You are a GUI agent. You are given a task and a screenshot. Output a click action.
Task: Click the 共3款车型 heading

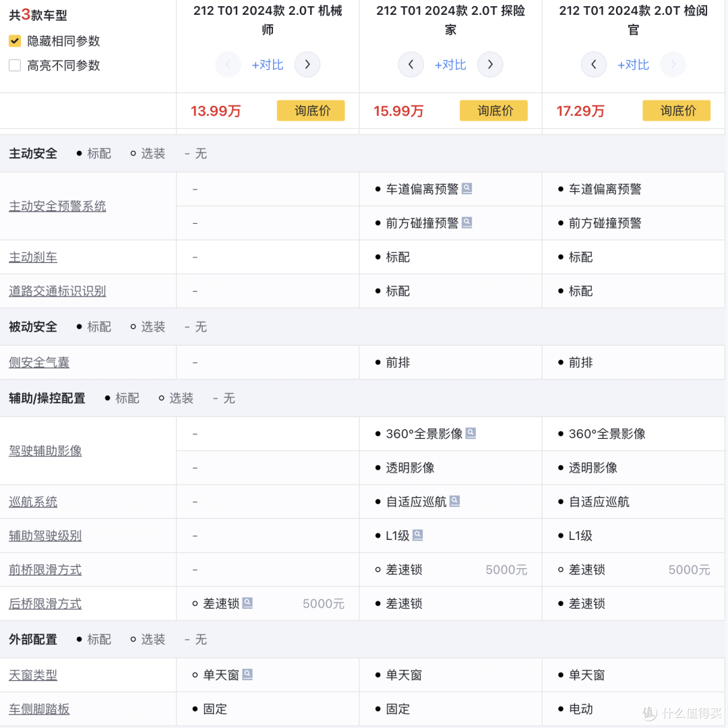click(x=38, y=15)
